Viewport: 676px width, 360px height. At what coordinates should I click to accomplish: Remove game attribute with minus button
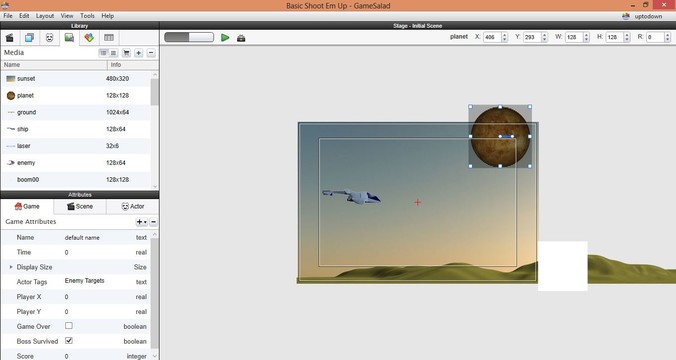(x=153, y=222)
